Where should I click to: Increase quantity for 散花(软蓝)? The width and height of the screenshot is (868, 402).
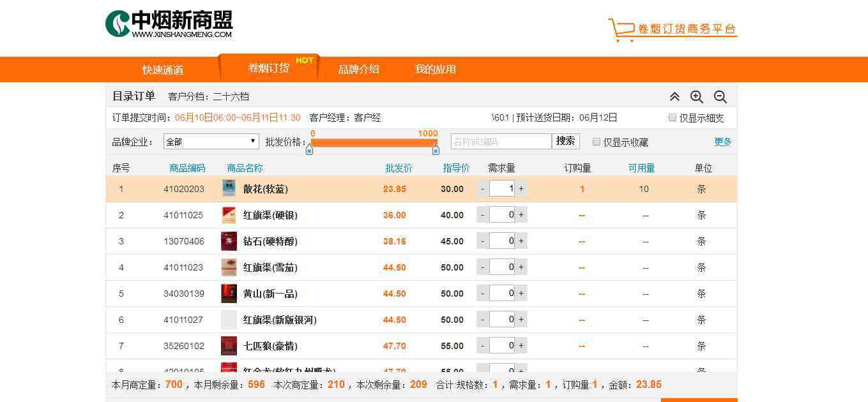point(521,189)
